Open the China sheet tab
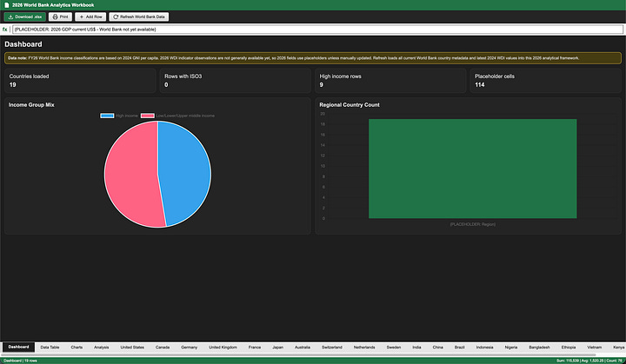 pyautogui.click(x=438, y=347)
